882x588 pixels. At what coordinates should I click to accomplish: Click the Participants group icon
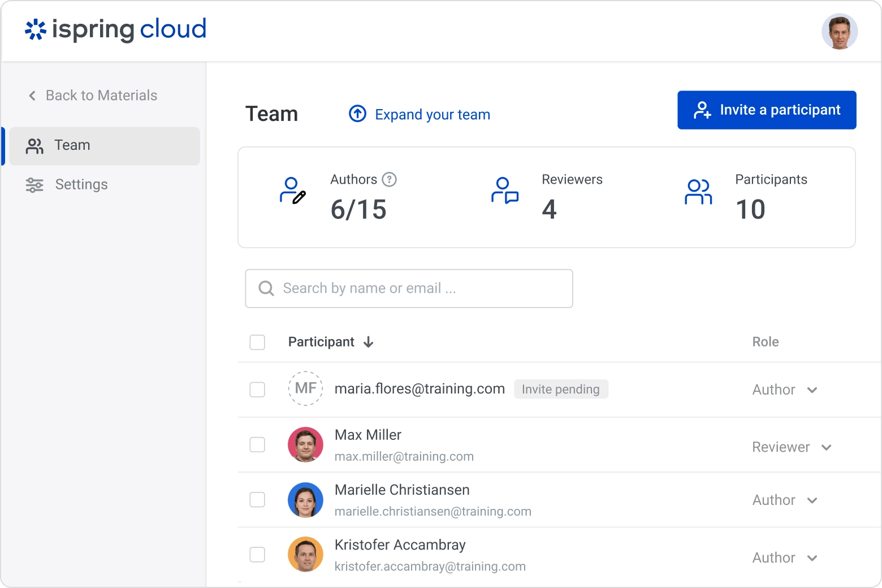pos(698,192)
